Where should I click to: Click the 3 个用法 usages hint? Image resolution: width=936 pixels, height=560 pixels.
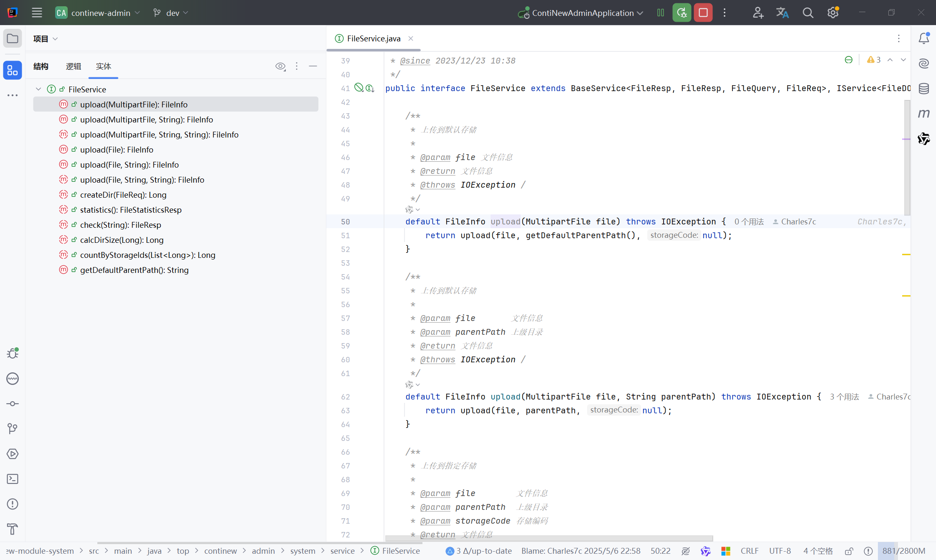(x=844, y=397)
